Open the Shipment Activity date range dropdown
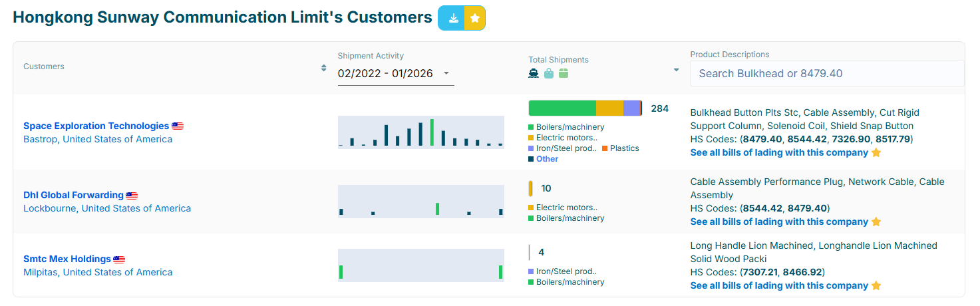 395,73
